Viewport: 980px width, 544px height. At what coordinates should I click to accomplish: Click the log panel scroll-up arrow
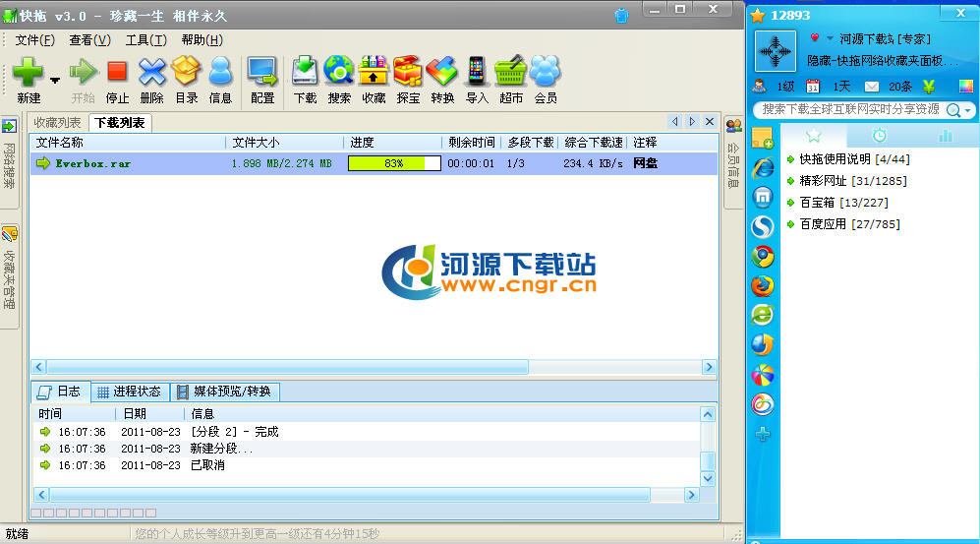pyautogui.click(x=708, y=414)
